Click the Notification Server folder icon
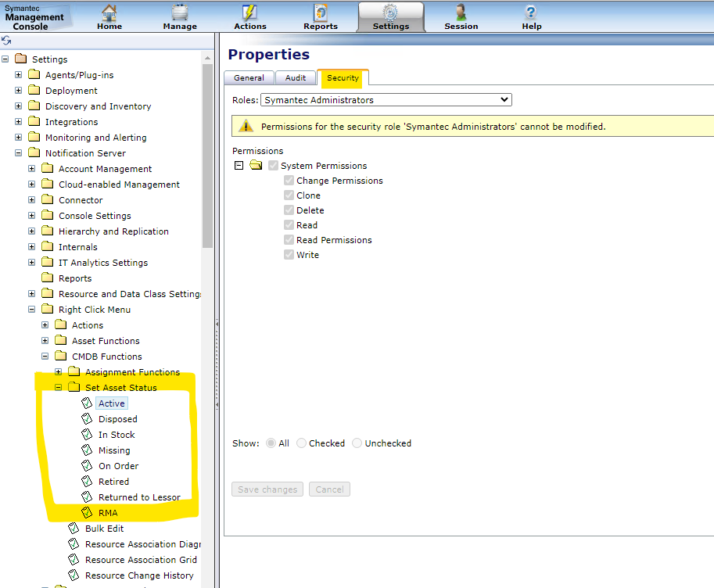 [34, 152]
